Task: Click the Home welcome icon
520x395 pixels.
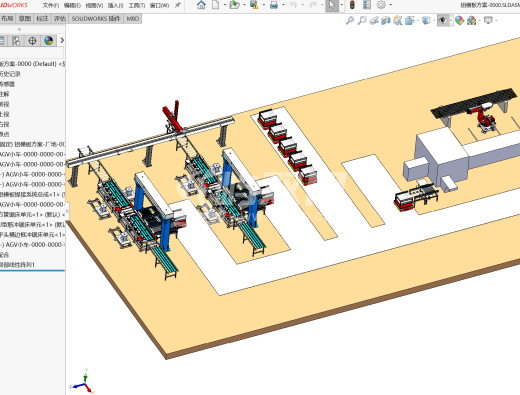Action: pyautogui.click(x=201, y=5)
